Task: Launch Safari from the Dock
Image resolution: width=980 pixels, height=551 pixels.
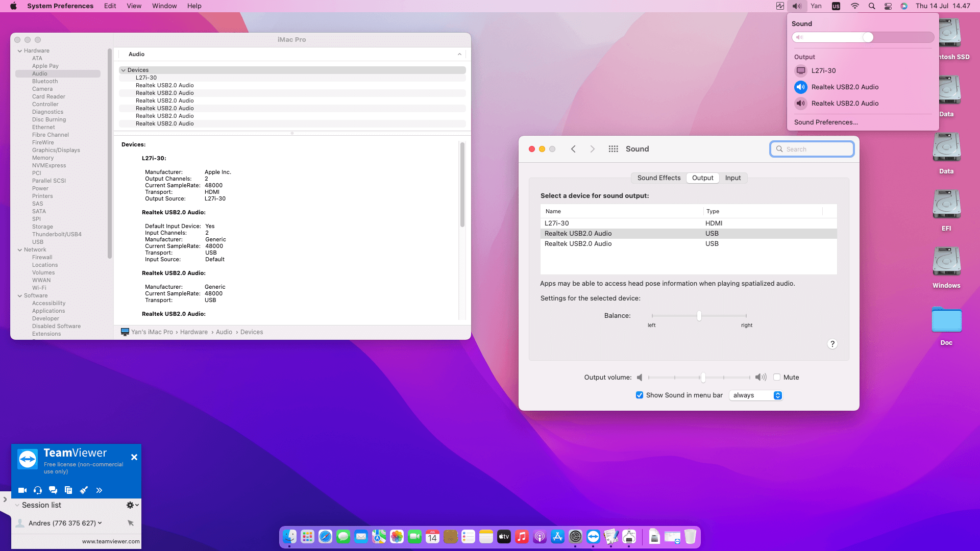Action: pos(325,537)
